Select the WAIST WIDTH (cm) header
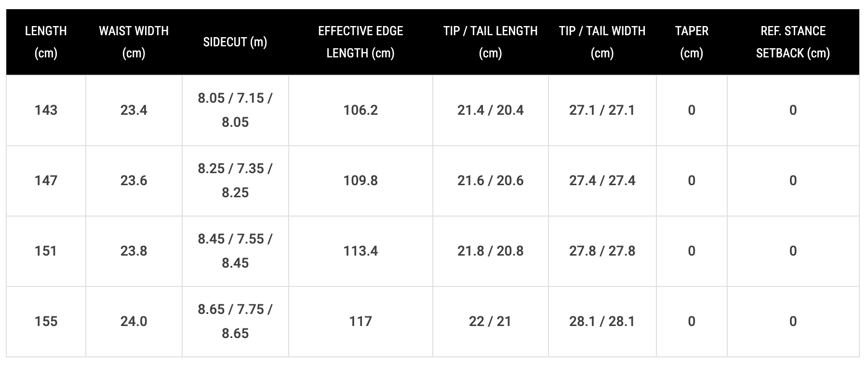868x367 pixels. 134,42
